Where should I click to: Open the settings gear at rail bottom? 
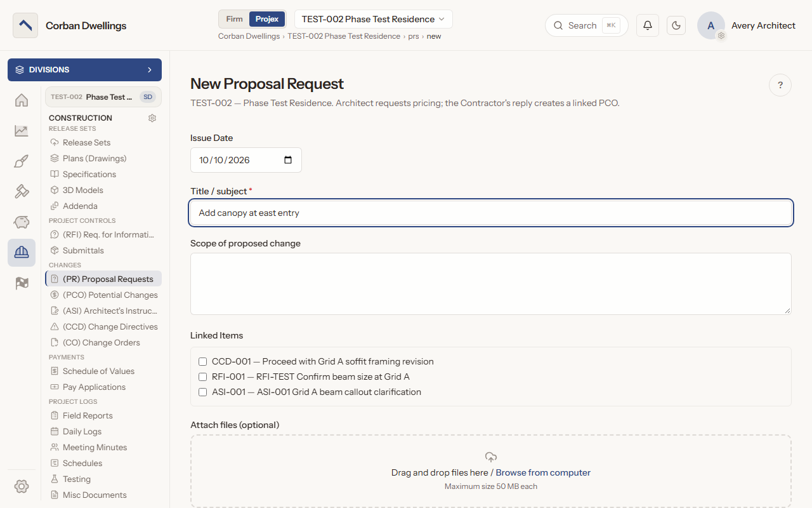22,486
